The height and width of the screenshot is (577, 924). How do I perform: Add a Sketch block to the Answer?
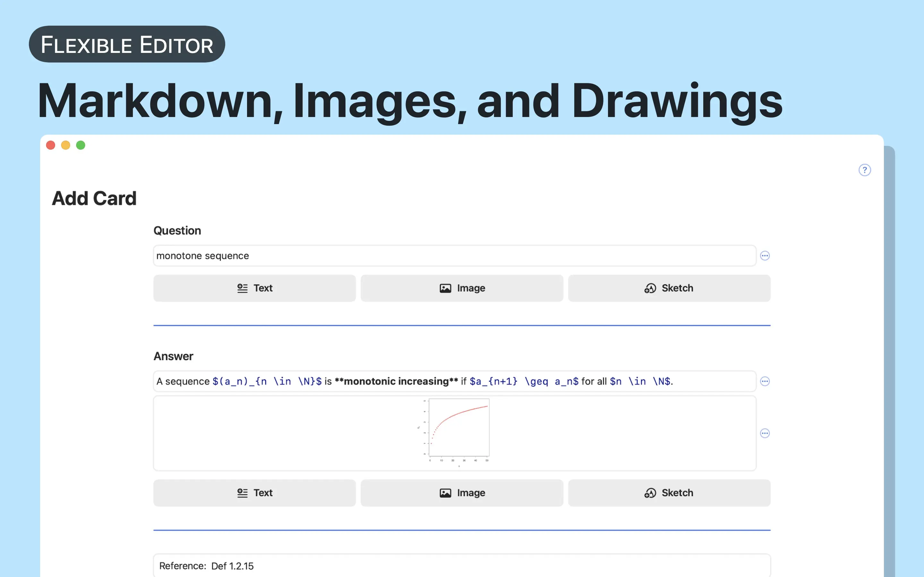tap(669, 493)
